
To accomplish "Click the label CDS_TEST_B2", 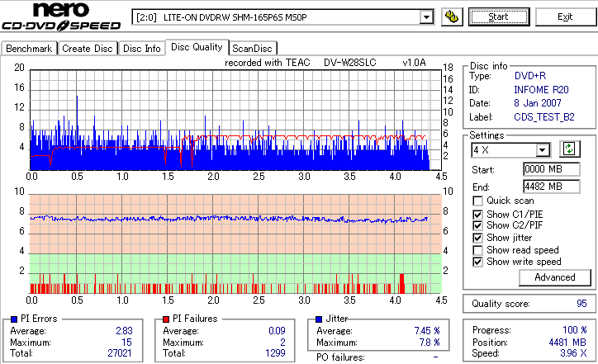I will click(x=543, y=117).
